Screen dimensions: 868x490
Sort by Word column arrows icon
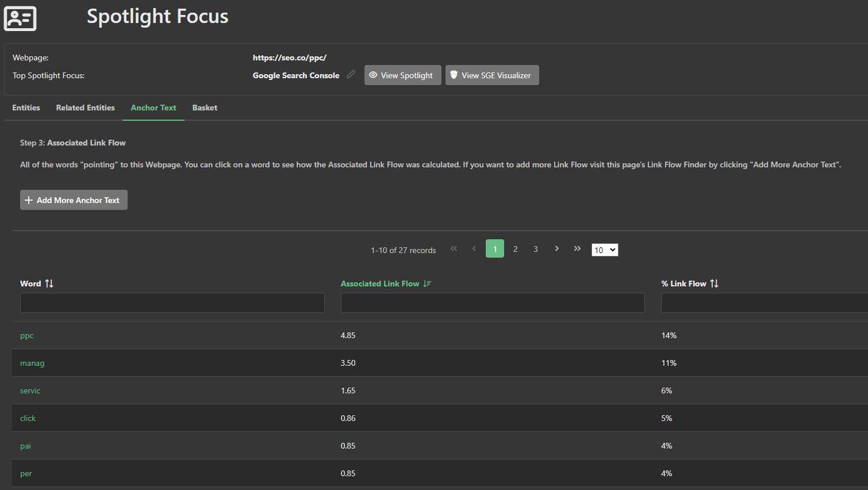coord(49,284)
